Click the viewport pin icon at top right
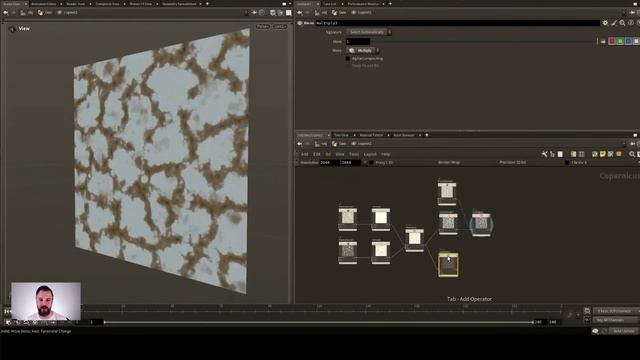This screenshot has height=360, width=640. click(254, 13)
